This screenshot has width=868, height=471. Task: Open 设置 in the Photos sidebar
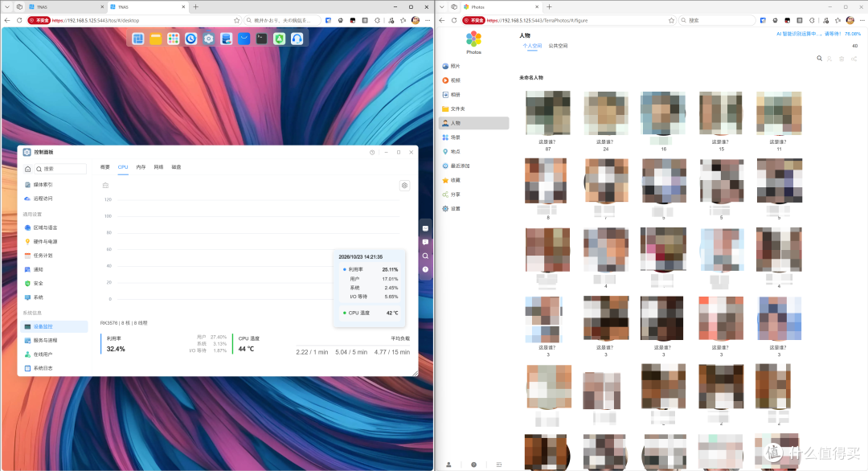coord(474,209)
